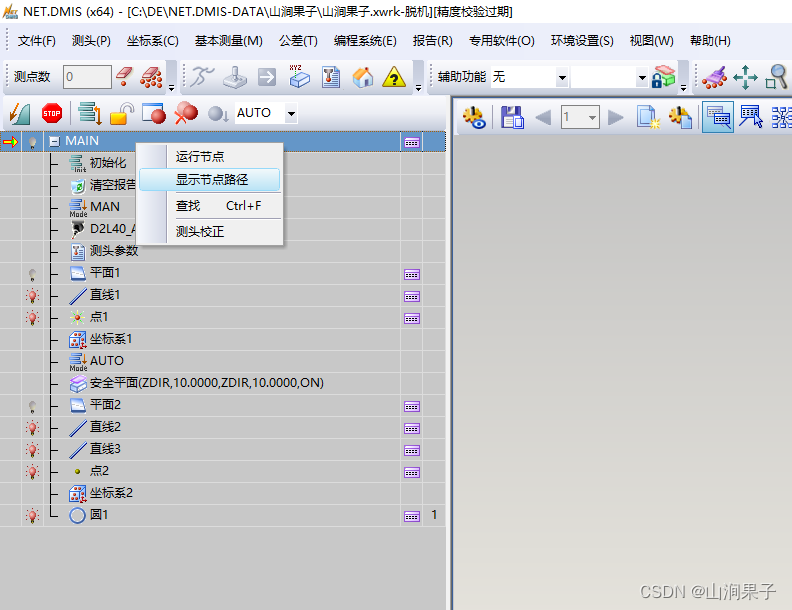
Task: Open the 坐标系(C) menu
Action: (153, 41)
